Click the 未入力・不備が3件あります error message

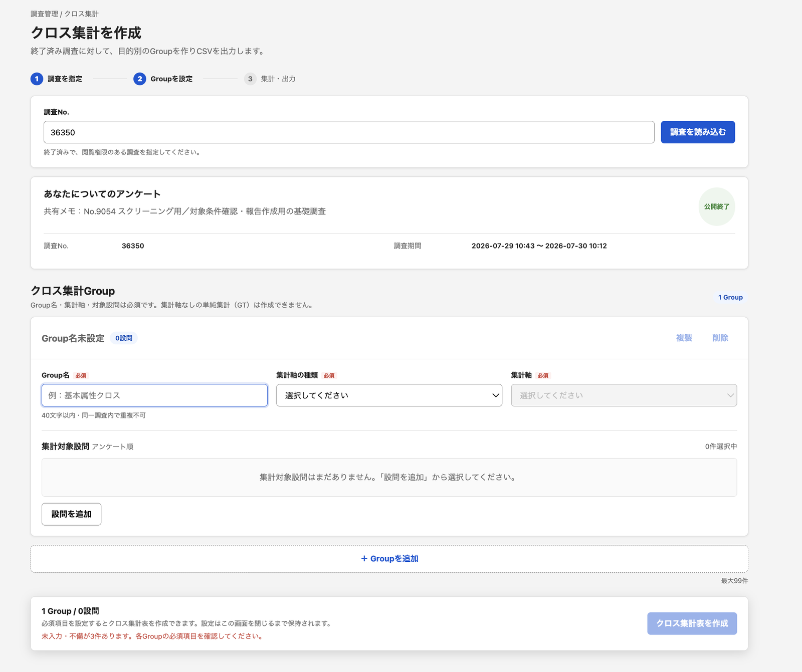tap(153, 636)
